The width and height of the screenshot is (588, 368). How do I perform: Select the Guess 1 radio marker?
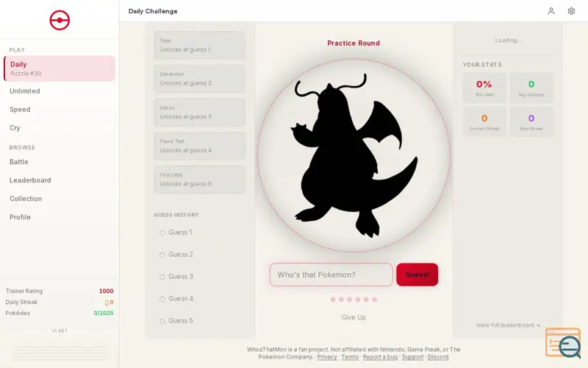[162, 233]
